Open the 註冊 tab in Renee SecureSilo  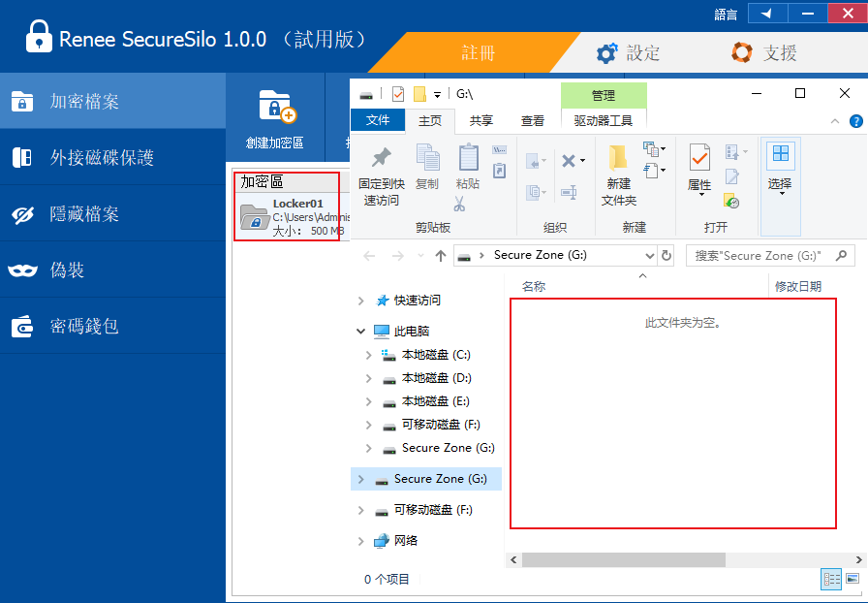click(479, 52)
